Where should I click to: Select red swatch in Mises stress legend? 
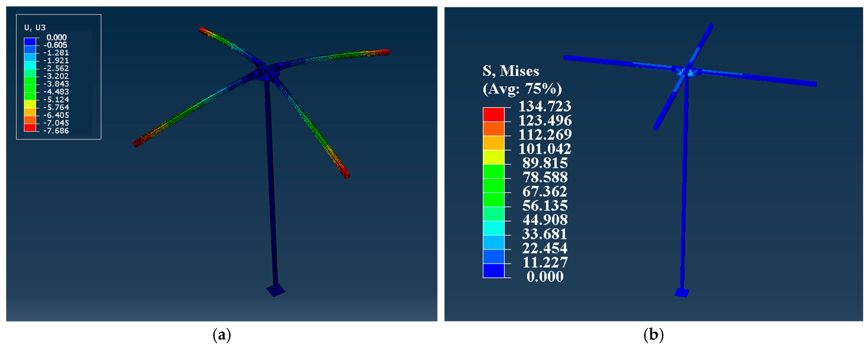click(x=494, y=115)
